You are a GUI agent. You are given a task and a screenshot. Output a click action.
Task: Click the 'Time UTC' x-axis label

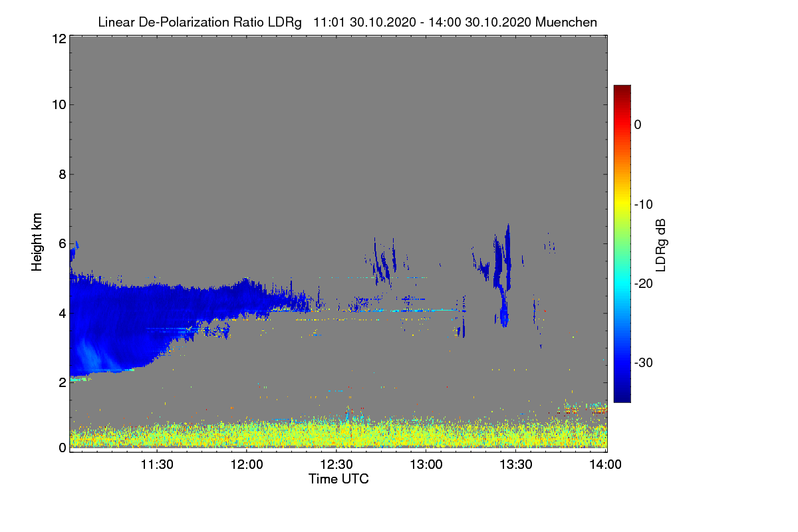coord(338,479)
